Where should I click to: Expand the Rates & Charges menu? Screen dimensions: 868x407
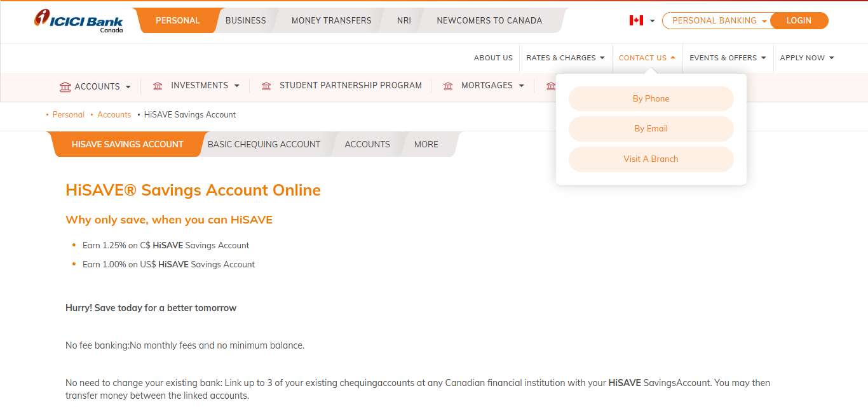pos(566,58)
